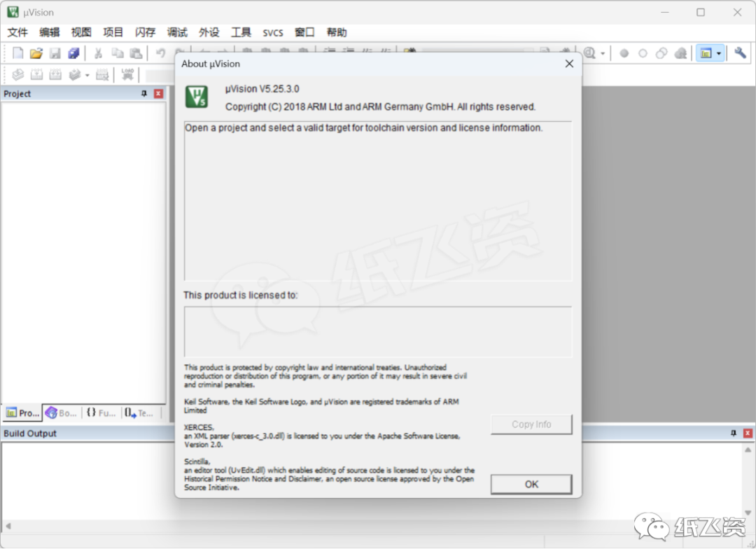This screenshot has height=549, width=756.
Task: Open Configuration with wrench icon
Action: 740,53
